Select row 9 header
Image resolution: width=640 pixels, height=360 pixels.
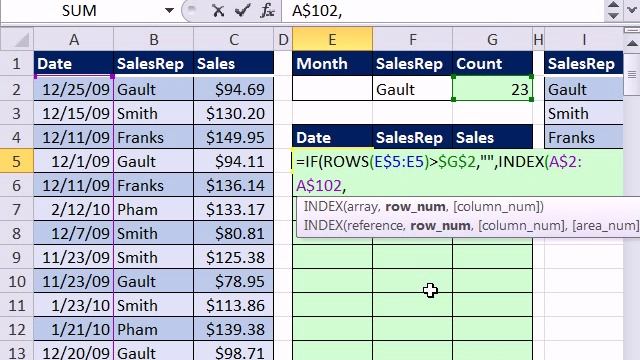(x=16, y=257)
